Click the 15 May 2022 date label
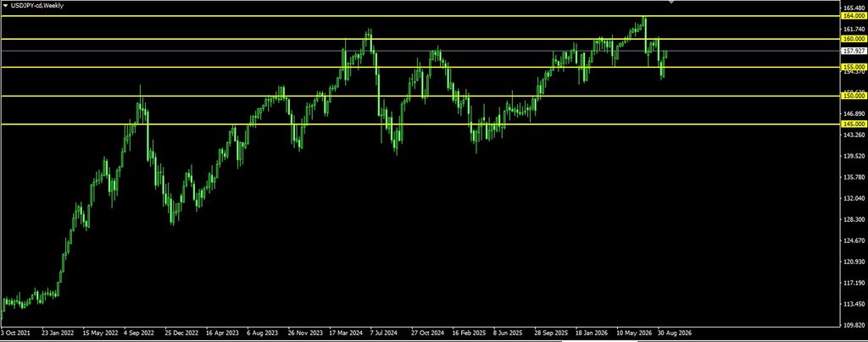The width and height of the screenshot is (868, 342). [100, 334]
